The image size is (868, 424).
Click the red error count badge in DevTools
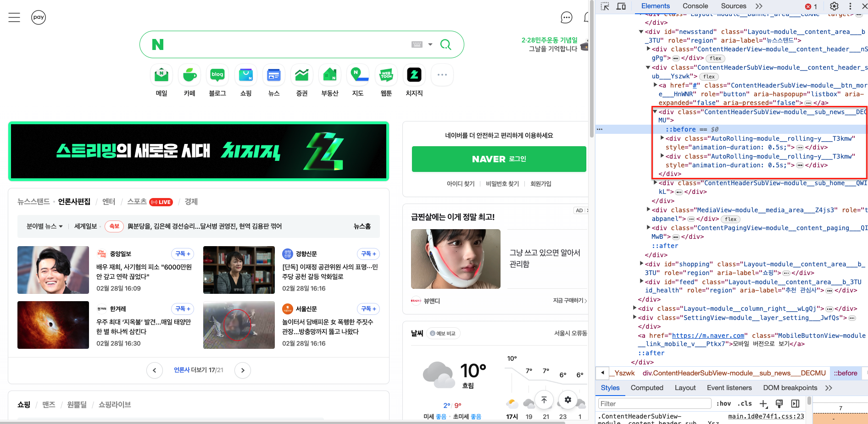811,6
